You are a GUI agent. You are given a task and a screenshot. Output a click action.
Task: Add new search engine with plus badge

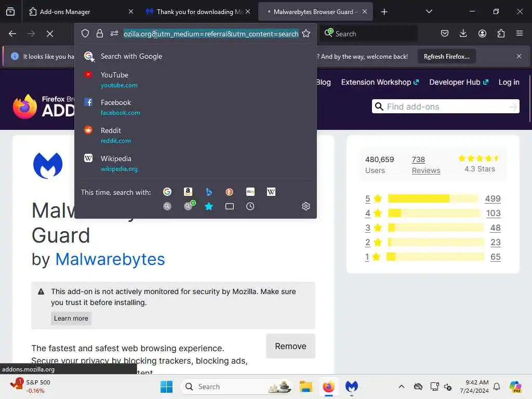[189, 206]
